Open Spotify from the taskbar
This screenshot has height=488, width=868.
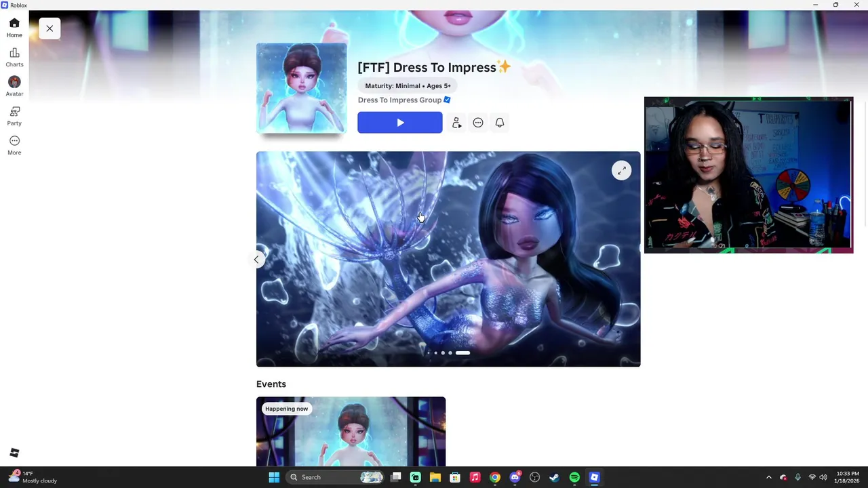(574, 477)
